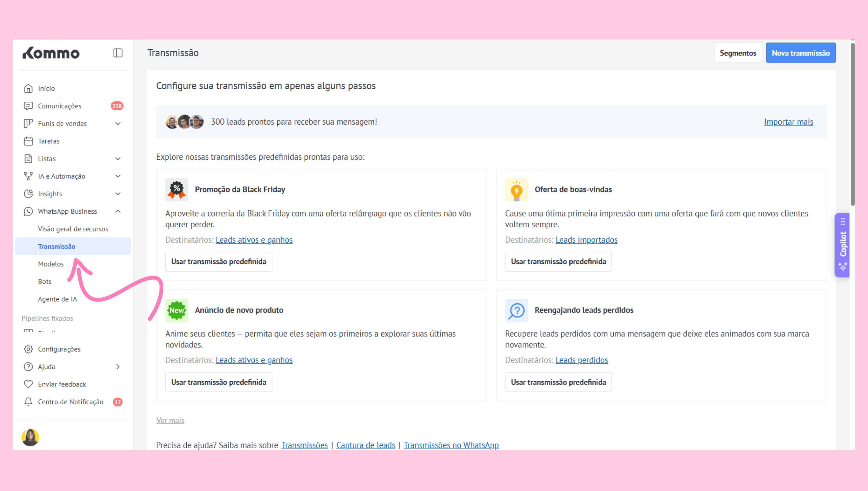
Task: Click the Ver mais link
Action: (170, 421)
